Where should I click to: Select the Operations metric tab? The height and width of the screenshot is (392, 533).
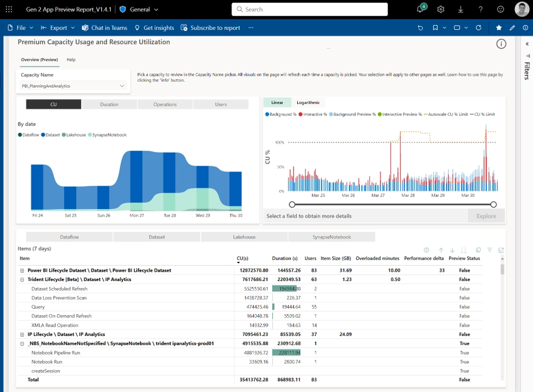tap(165, 105)
